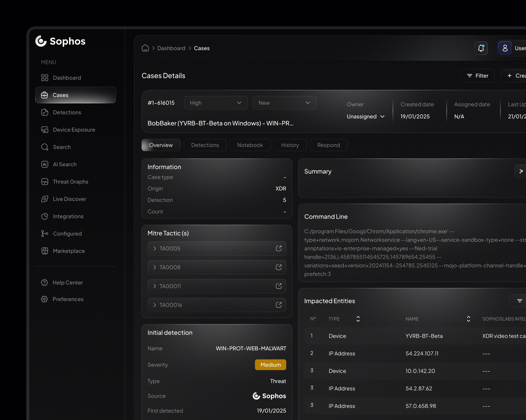Click the 19/01/2025 created date value
The width and height of the screenshot is (526, 420).
[415, 117]
